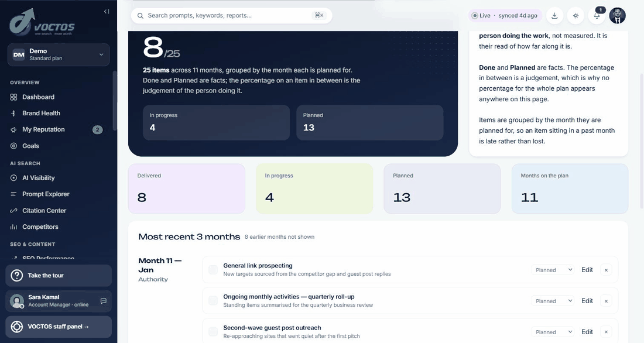
Task: Edit General link prospecting item
Action: pyautogui.click(x=587, y=270)
